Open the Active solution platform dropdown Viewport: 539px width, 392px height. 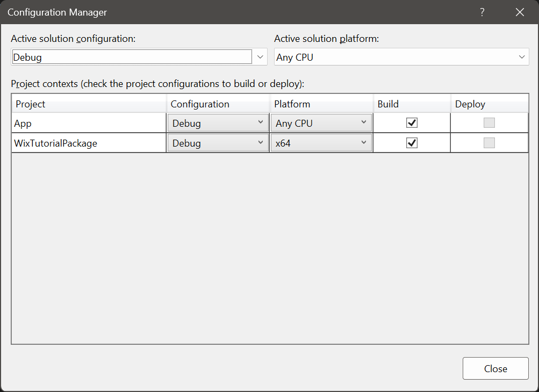pyautogui.click(x=521, y=56)
